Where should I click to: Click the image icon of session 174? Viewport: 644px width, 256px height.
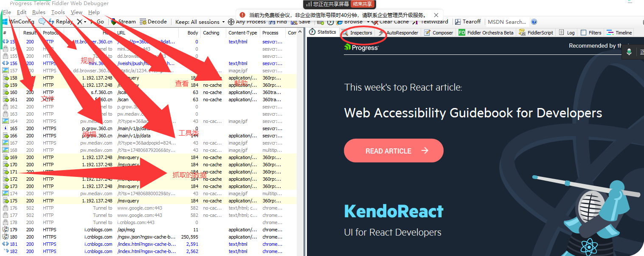6,193
